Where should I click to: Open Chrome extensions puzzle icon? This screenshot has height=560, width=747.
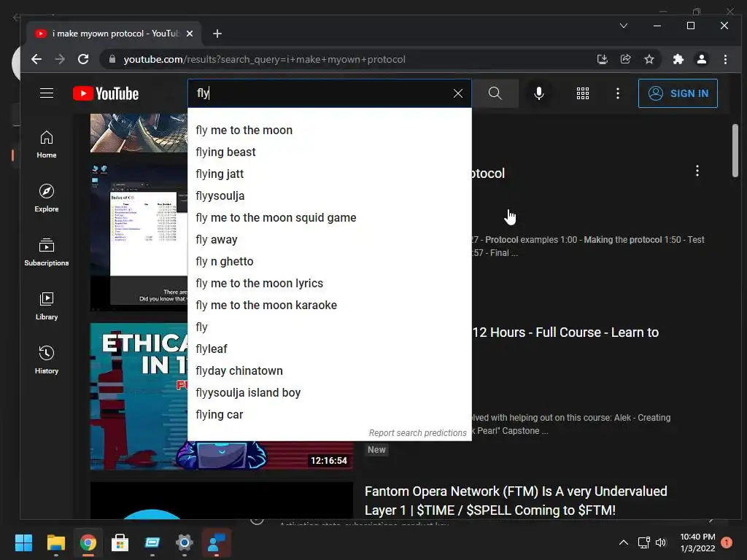[678, 59]
